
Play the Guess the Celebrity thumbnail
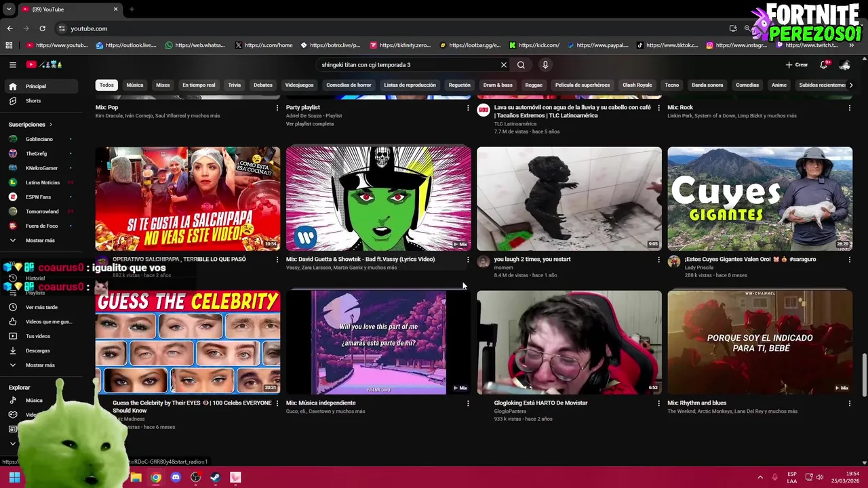pyautogui.click(x=188, y=342)
